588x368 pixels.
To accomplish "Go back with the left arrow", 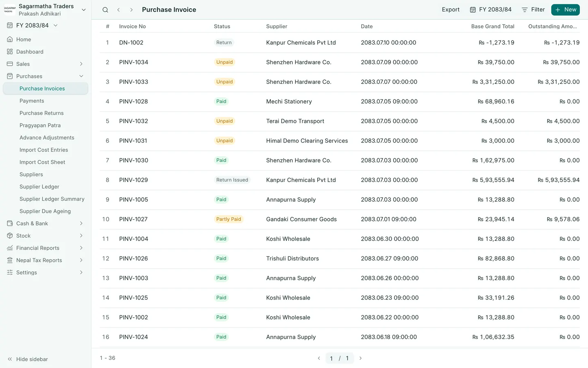I will click(118, 10).
